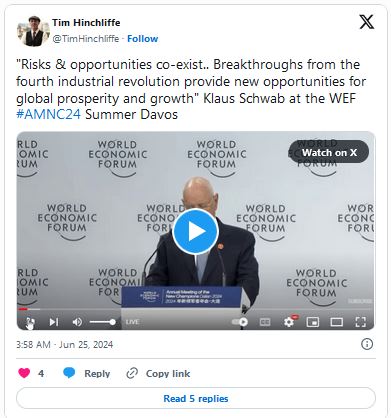The width and height of the screenshot is (391, 418).
Task: Like the tweet with heart icon
Action: pos(24,373)
